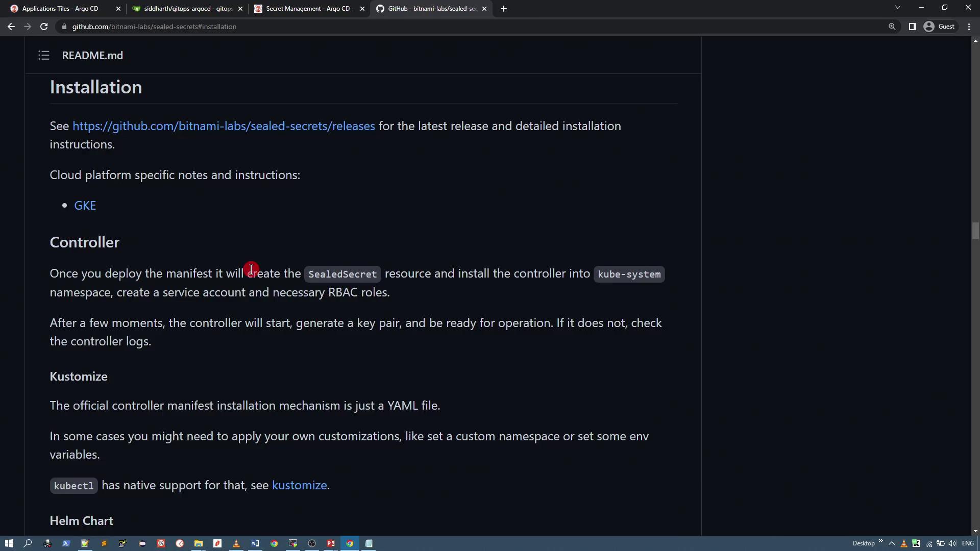
Task: Open the Chrome three-dot menu
Action: pos(969,27)
